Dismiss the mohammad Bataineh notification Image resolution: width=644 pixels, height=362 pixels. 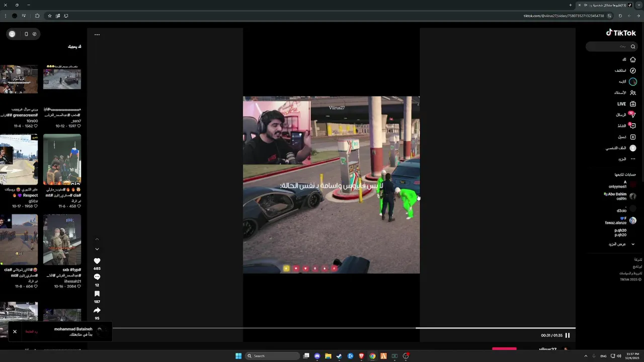click(x=15, y=331)
